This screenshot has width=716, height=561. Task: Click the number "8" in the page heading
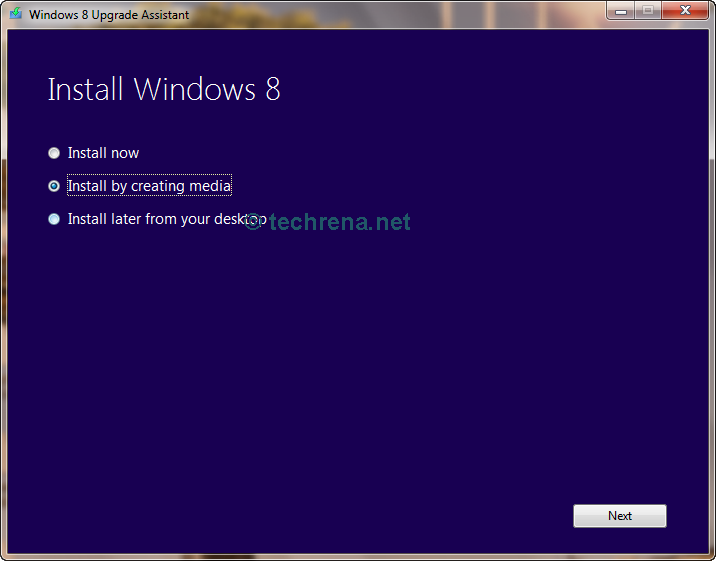pyautogui.click(x=272, y=89)
